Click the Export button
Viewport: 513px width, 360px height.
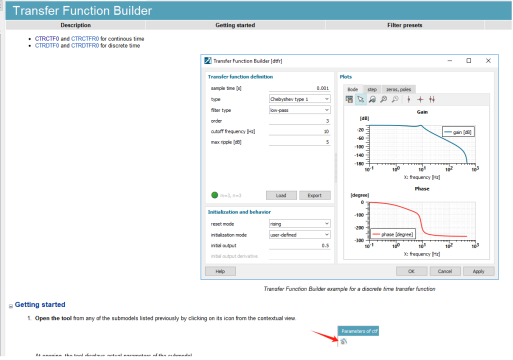pos(315,195)
